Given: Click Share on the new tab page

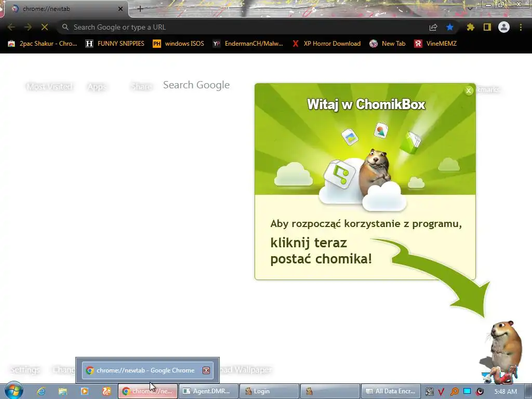Looking at the screenshot, I should tap(141, 87).
